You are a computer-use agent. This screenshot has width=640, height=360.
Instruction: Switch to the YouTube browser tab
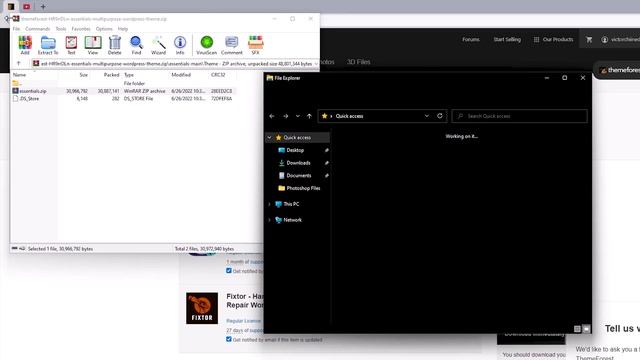(x=27, y=7)
